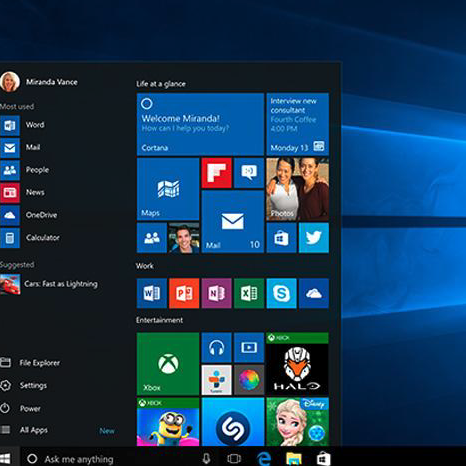466x466 pixels.
Task: Click the Task View taskbar button
Action: click(234, 459)
